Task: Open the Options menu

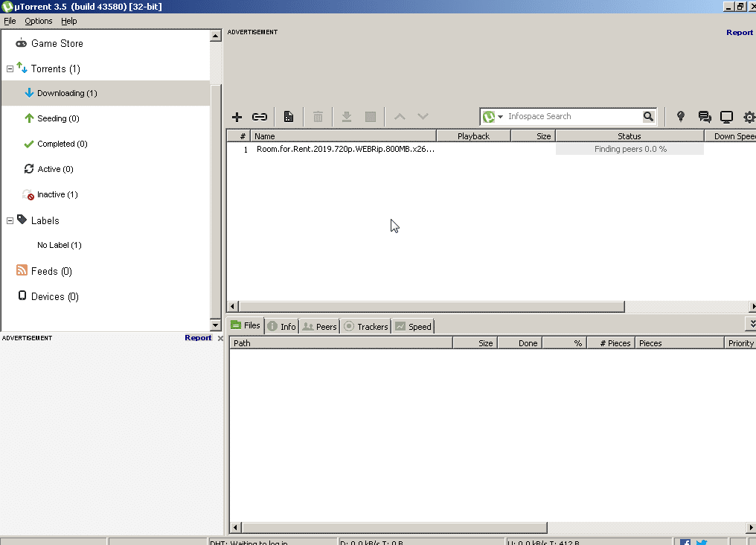Action: tap(39, 21)
